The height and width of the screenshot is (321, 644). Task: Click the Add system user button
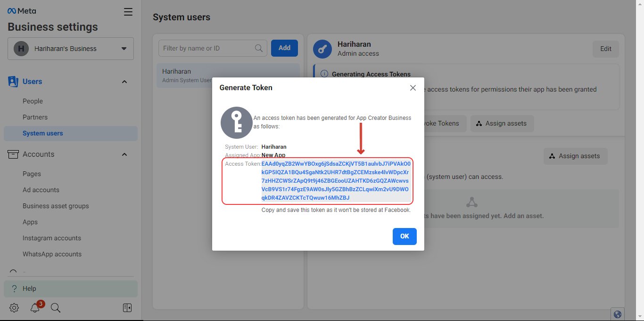pyautogui.click(x=284, y=48)
